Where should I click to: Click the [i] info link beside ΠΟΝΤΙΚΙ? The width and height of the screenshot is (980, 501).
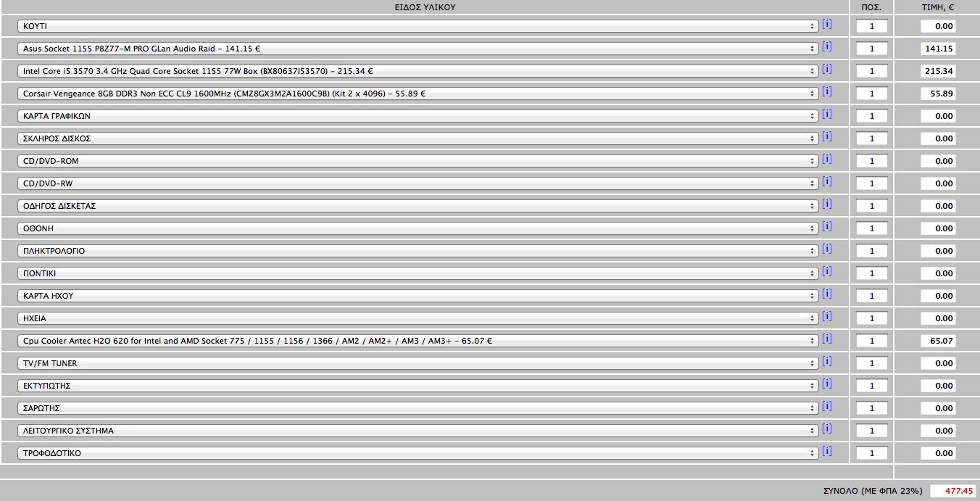coord(827,271)
